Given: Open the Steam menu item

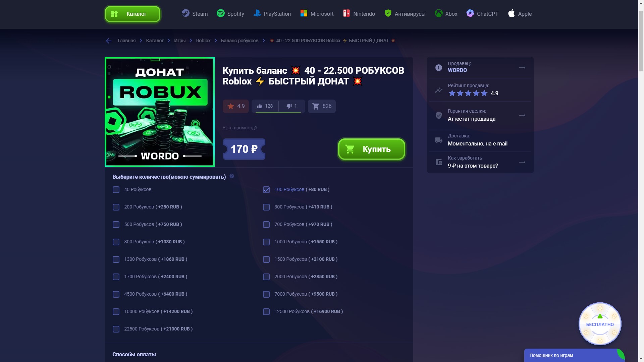Looking at the screenshot, I should pyautogui.click(x=195, y=14).
